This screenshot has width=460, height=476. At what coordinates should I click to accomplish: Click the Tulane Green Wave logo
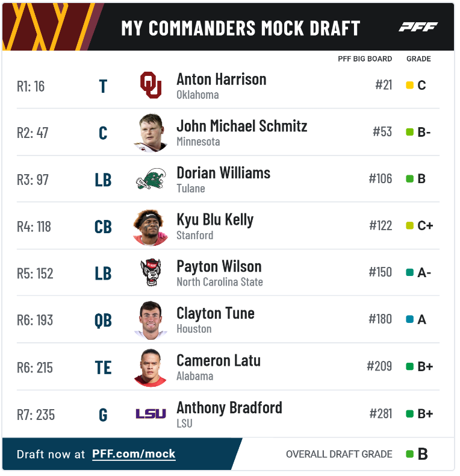point(151,179)
